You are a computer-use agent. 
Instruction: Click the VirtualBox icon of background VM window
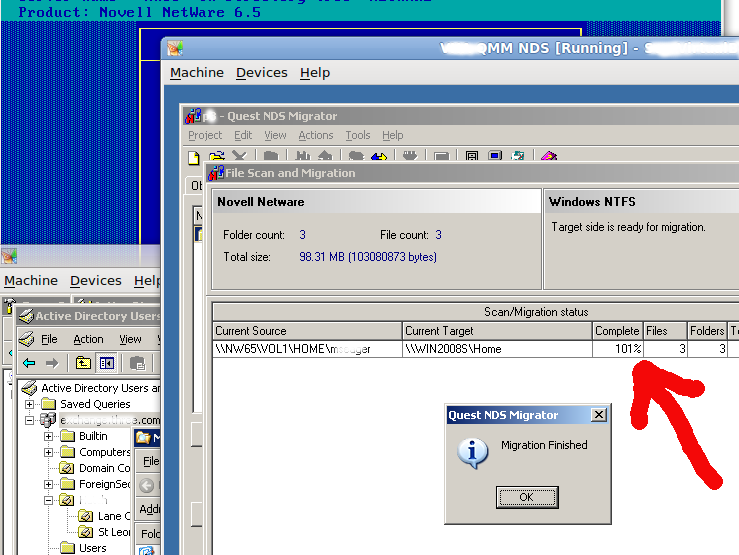pyautogui.click(x=9, y=256)
